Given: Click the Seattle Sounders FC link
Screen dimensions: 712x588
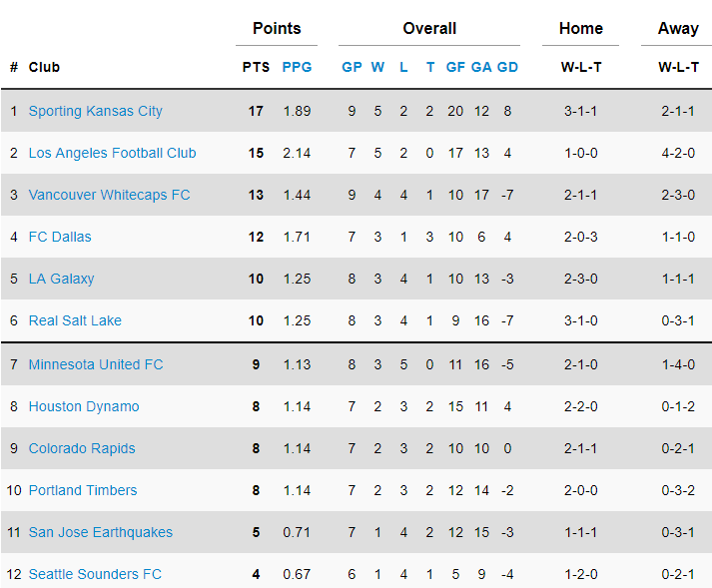Looking at the screenshot, I should 95,574.
